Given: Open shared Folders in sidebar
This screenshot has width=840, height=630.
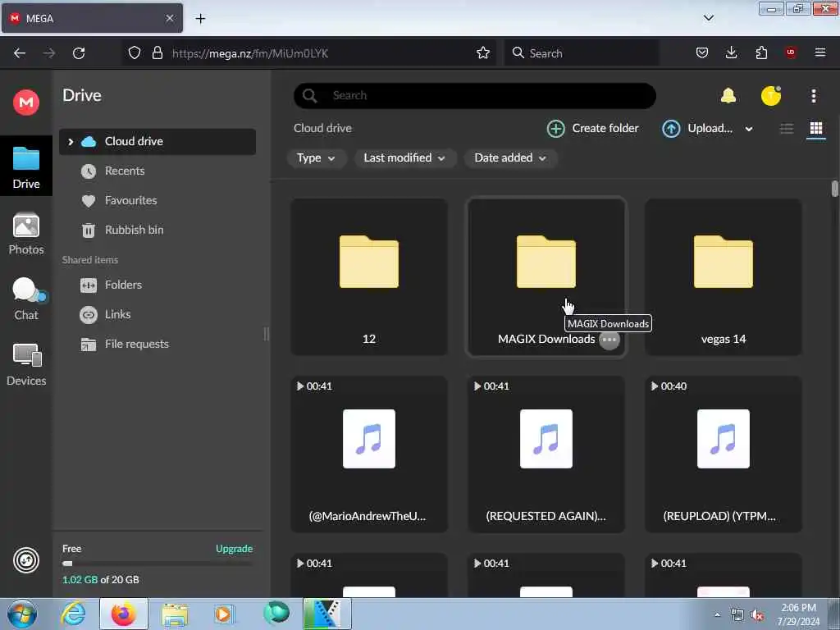Looking at the screenshot, I should click(x=123, y=285).
